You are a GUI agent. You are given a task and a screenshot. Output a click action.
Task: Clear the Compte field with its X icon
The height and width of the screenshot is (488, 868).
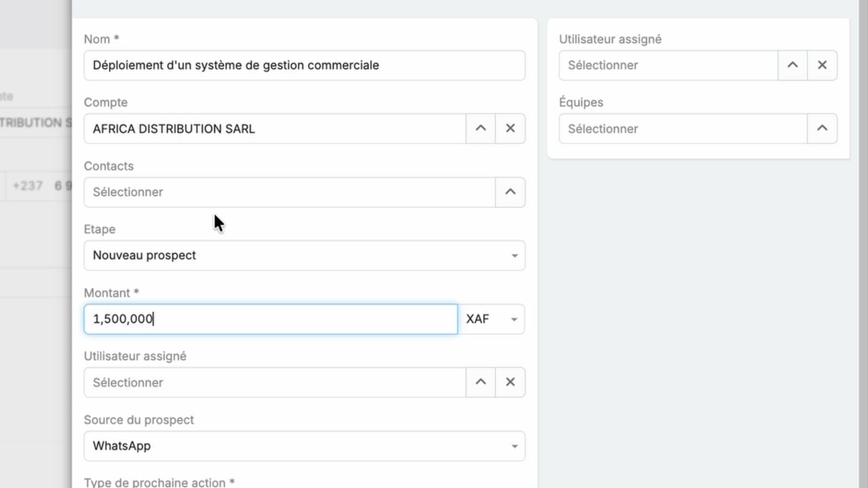(510, 129)
